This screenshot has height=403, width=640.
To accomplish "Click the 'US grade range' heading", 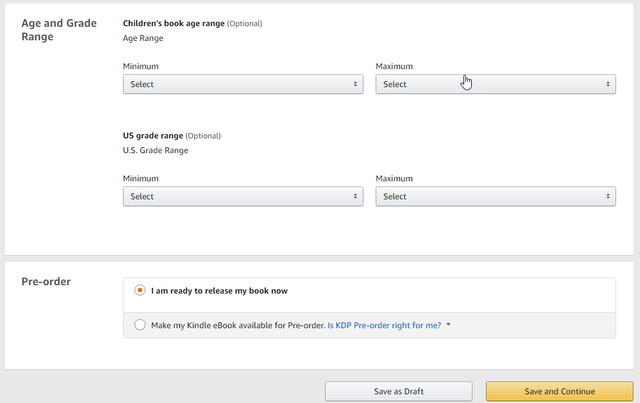I will pyautogui.click(x=153, y=136).
